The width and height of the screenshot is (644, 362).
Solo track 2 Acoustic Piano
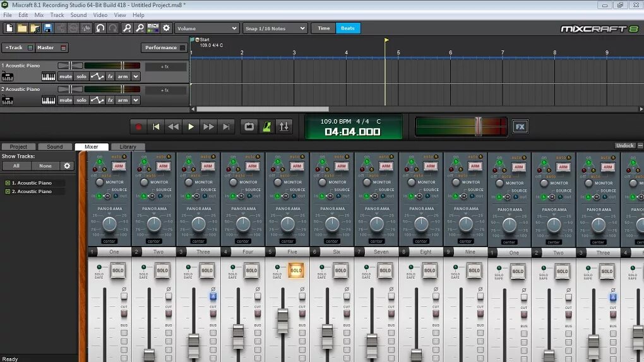[x=81, y=100]
